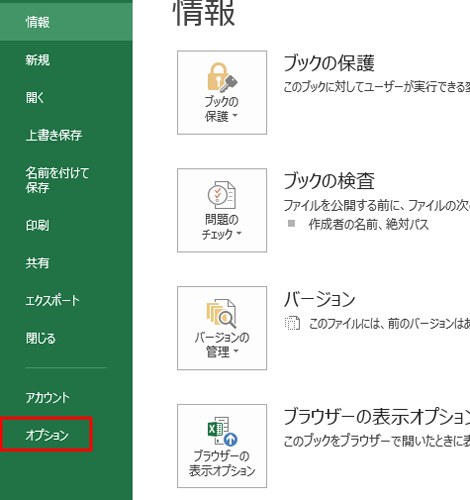The width and height of the screenshot is (470, 500).
Task: Click the ブックの保護 button label
Action: click(x=221, y=109)
